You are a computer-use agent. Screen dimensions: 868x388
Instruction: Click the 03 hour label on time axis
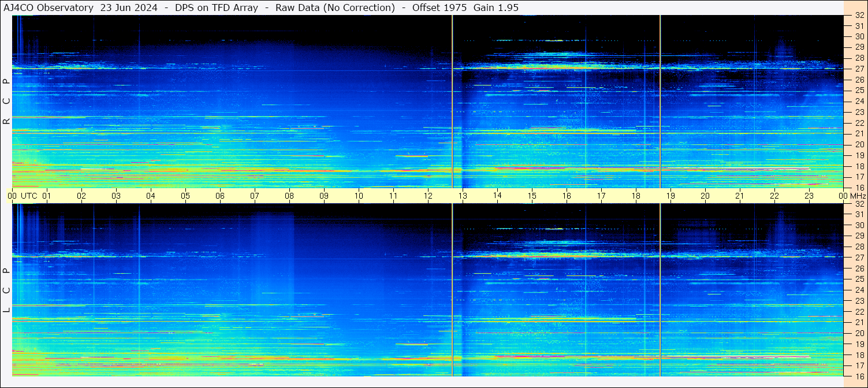click(116, 196)
